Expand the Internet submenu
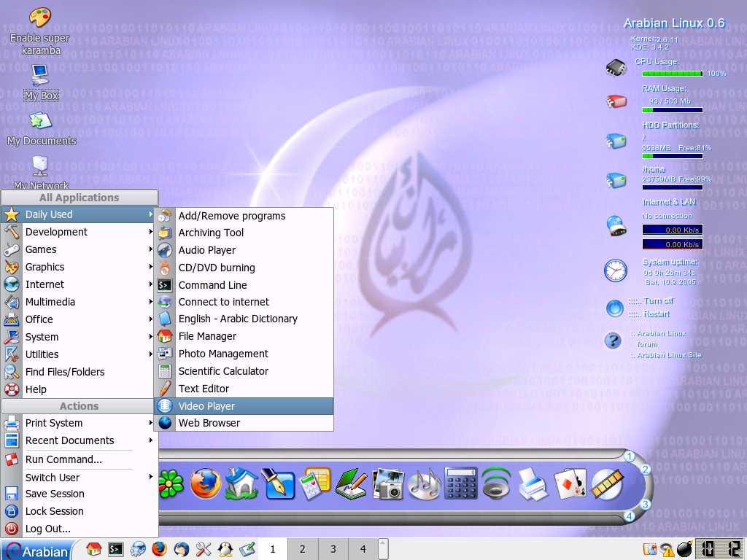 (79, 285)
